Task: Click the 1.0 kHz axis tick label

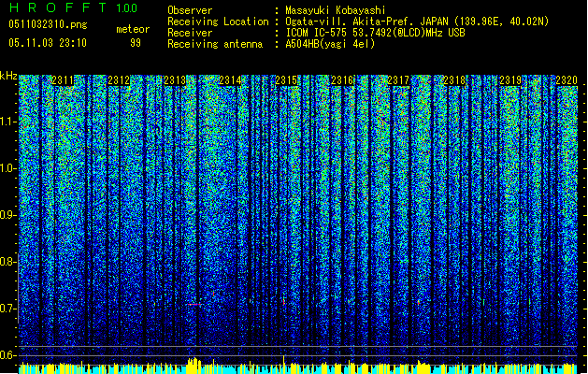Action: 8,168
